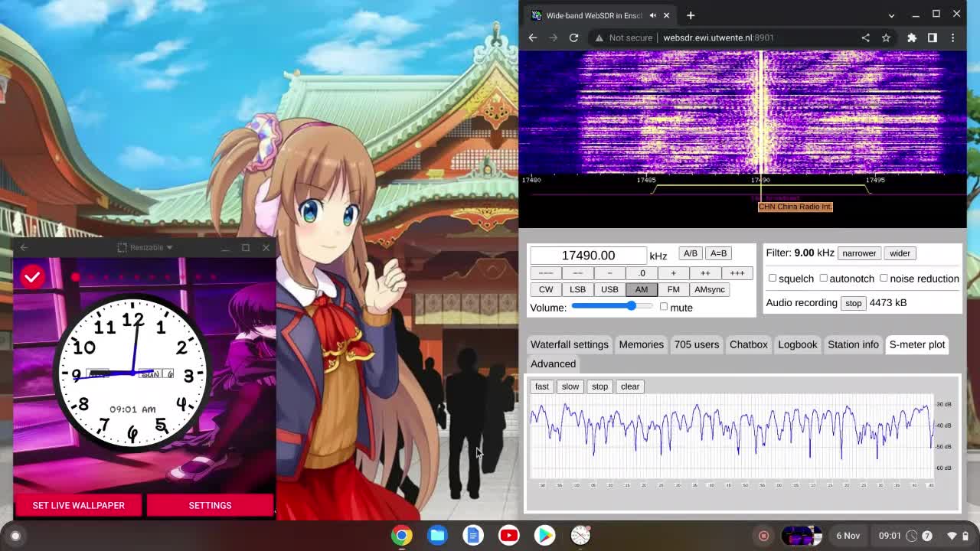This screenshot has height=551, width=980.
Task: Click the 17490.00 frequency input field
Action: point(588,256)
